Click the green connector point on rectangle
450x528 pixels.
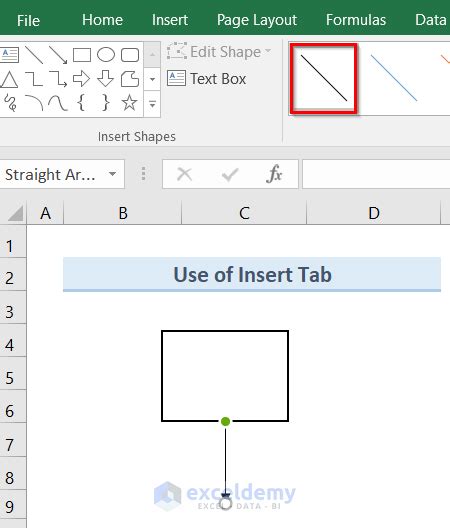point(225,421)
